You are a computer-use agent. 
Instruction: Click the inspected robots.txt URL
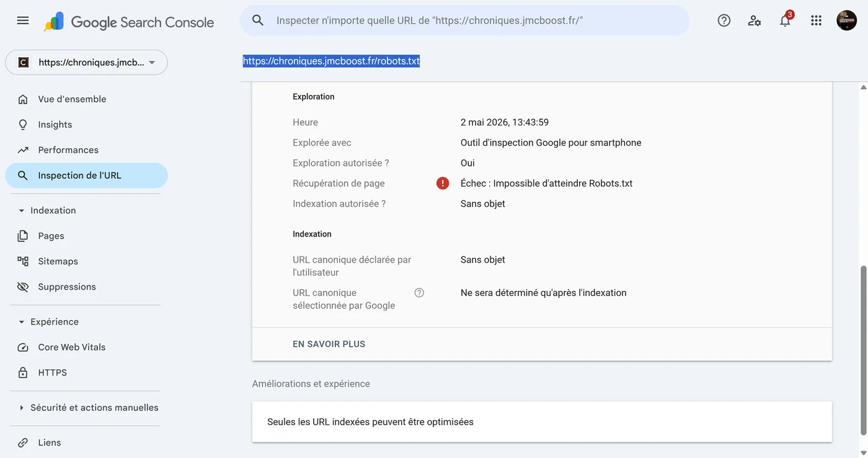click(331, 61)
